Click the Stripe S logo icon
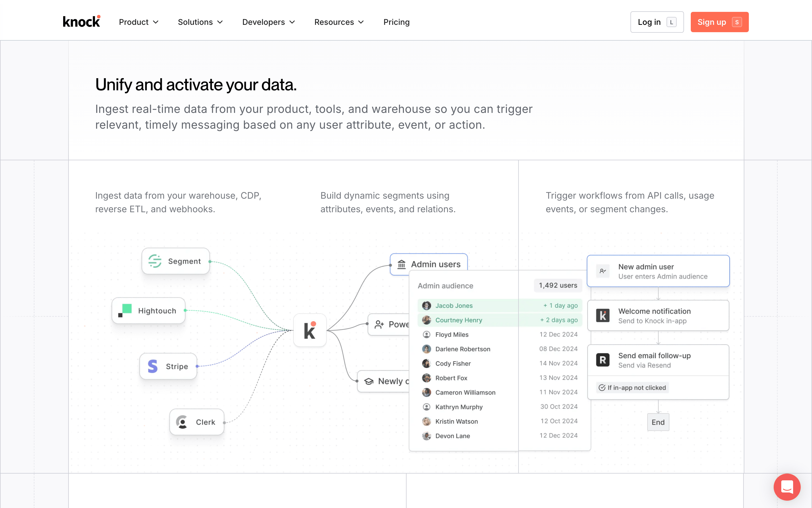The height and width of the screenshot is (508, 812). [153, 366]
